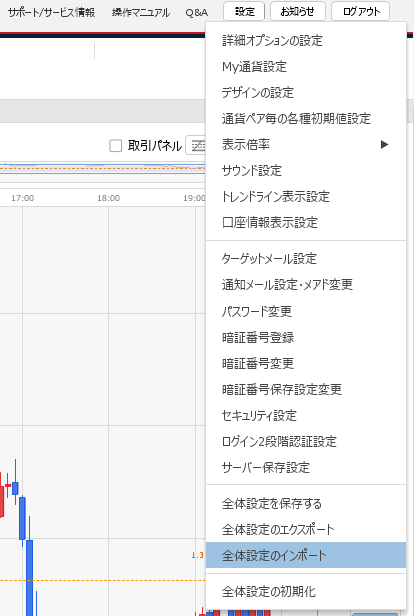
Task: Open 通知メール設定・メアド変更
Action: pyautogui.click(x=306, y=284)
